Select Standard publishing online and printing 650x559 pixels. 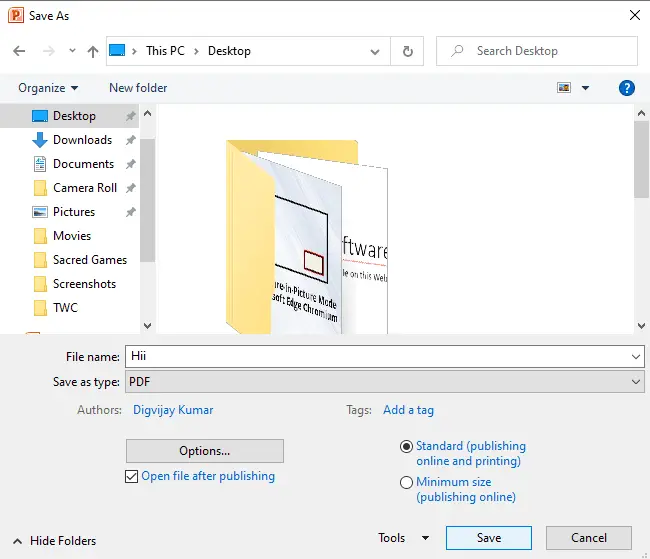[406, 446]
